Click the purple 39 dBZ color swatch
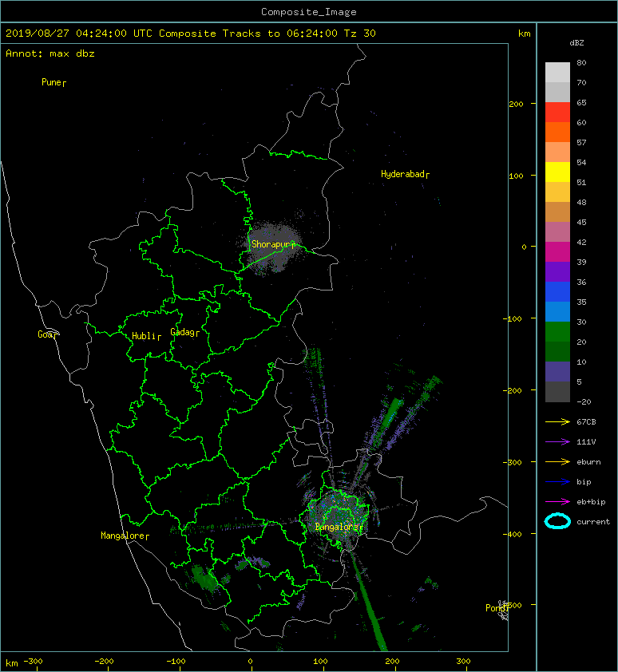 [557, 271]
